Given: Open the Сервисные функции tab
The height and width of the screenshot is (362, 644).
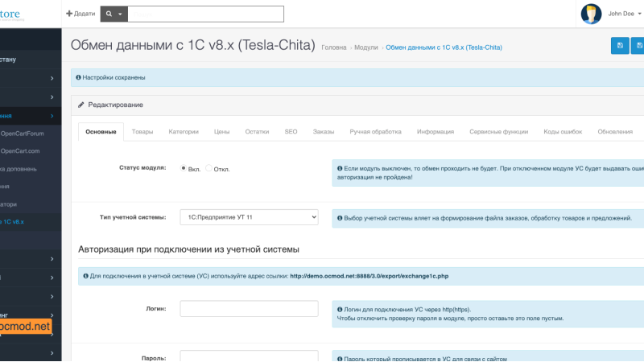Looking at the screenshot, I should 498,132.
